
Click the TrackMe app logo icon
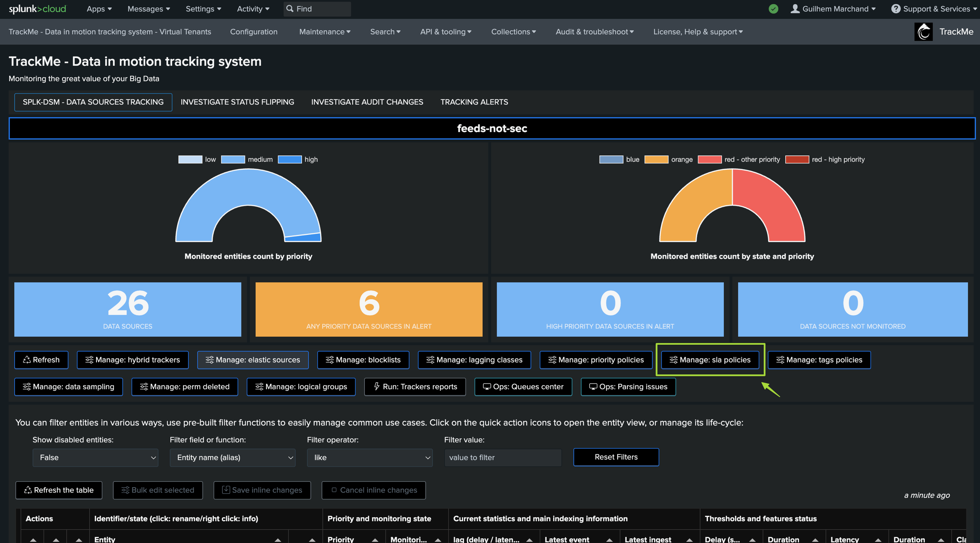923,32
